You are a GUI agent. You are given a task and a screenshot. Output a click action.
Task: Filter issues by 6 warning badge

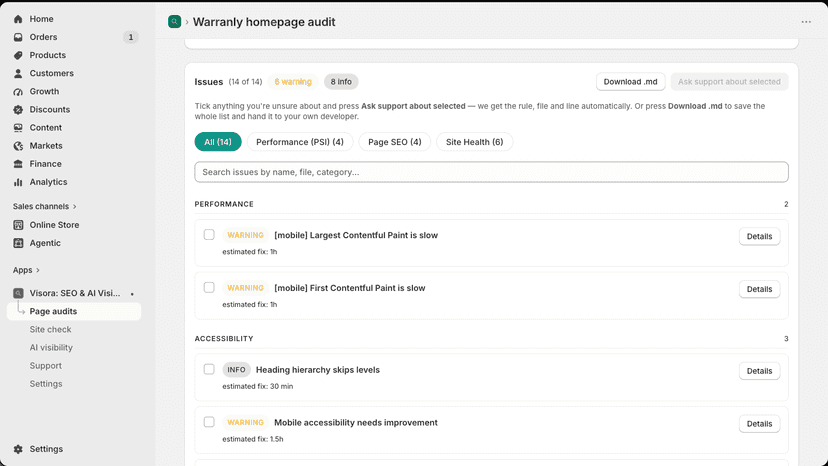tap(293, 82)
